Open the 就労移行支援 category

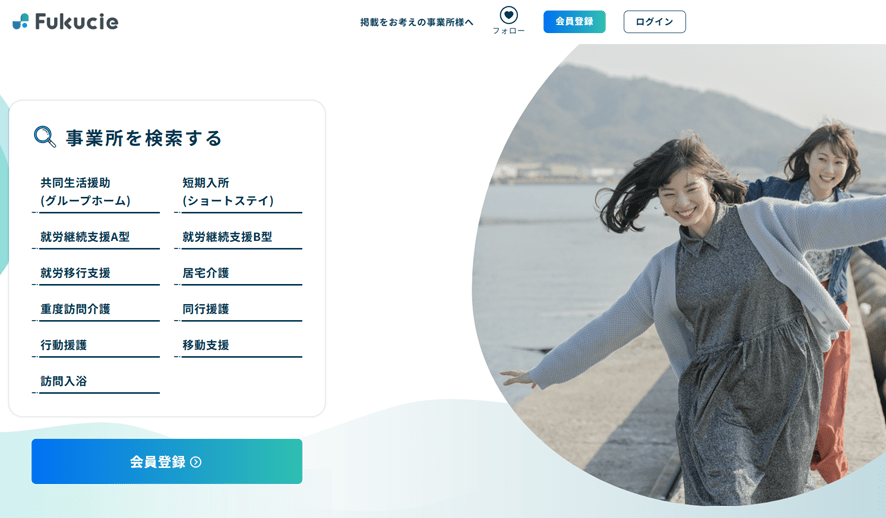tap(96, 274)
